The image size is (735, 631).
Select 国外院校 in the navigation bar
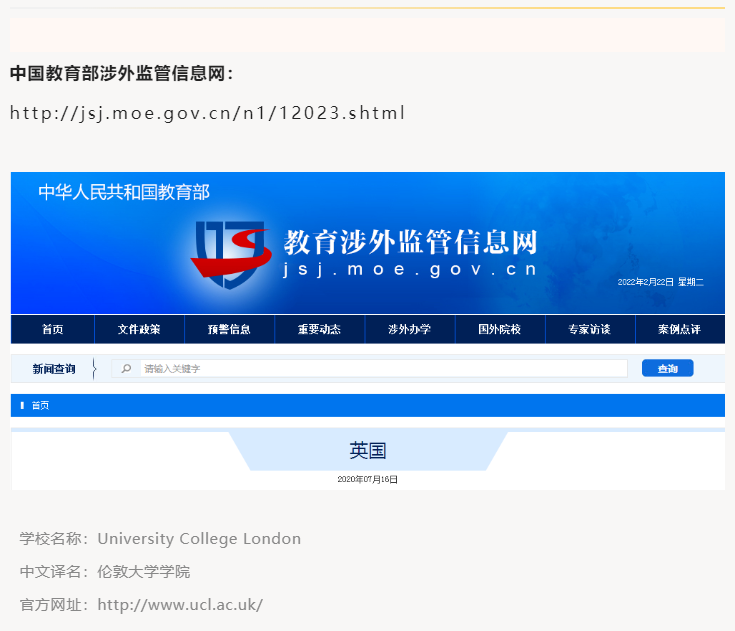pyautogui.click(x=500, y=330)
